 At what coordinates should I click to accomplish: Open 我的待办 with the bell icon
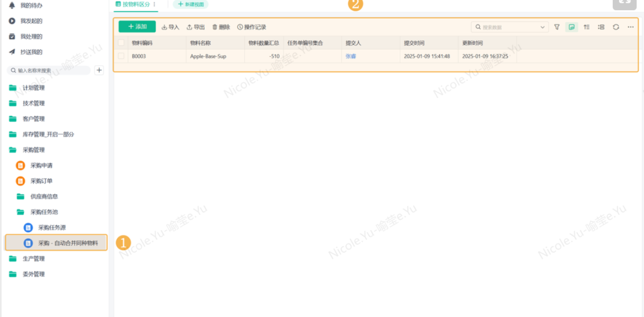pos(26,5)
